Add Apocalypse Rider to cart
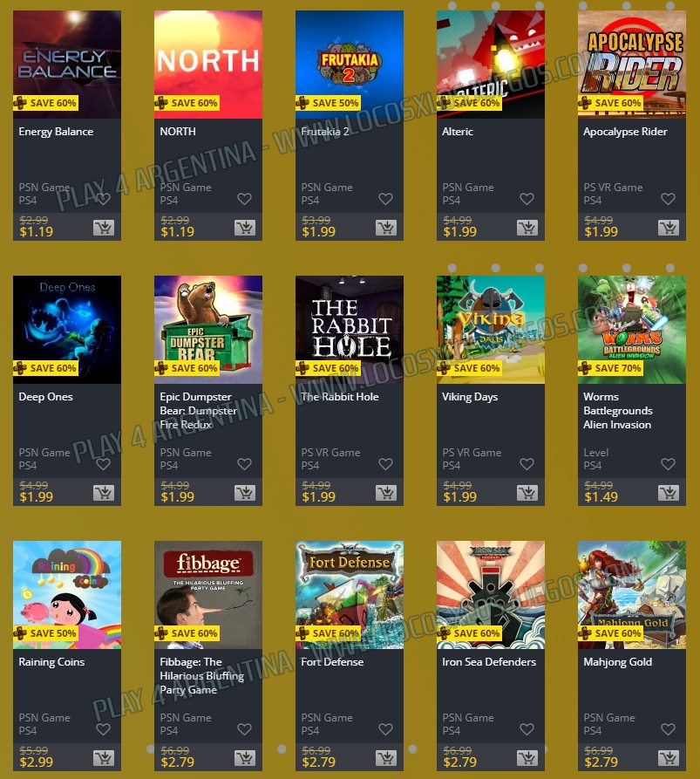Viewport: 700px width, 779px height. tap(669, 228)
